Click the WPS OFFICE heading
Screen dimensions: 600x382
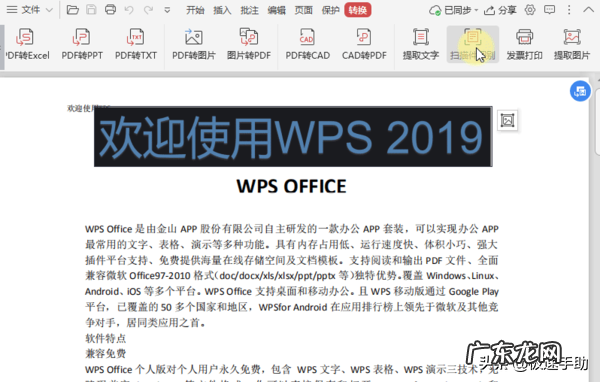[x=291, y=186]
